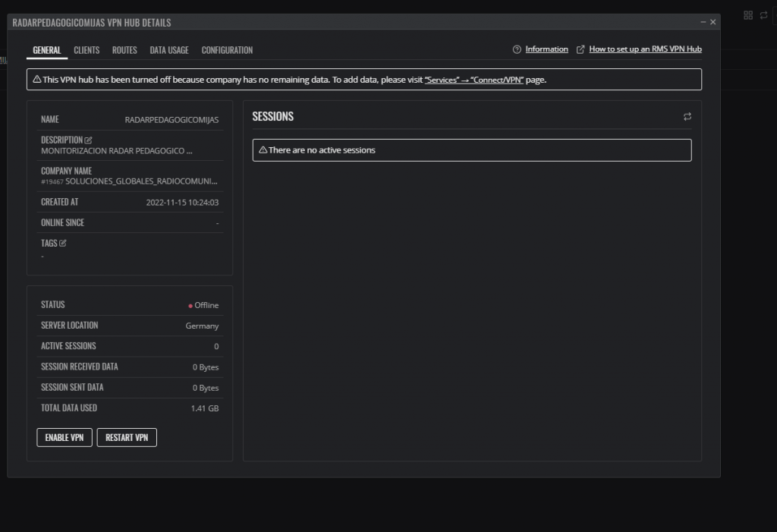Click company name SOLUCIONES_GLOBALES_RADIOCOMUNI...
This screenshot has height=532, width=777.
pyautogui.click(x=141, y=181)
